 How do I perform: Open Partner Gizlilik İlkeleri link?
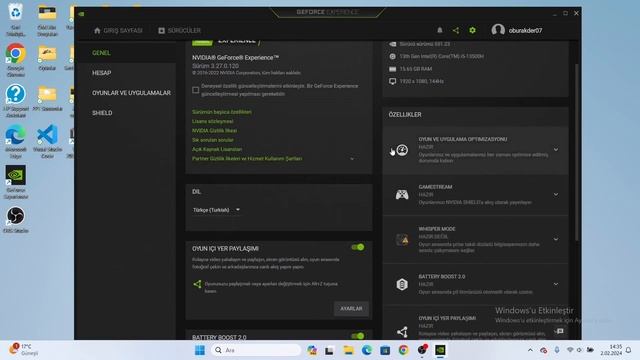247,159
